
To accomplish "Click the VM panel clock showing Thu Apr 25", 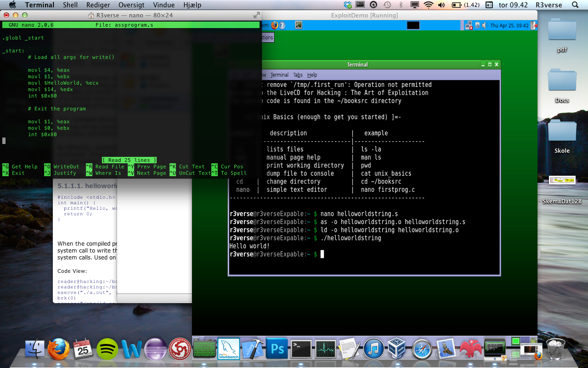I will 509,26.
